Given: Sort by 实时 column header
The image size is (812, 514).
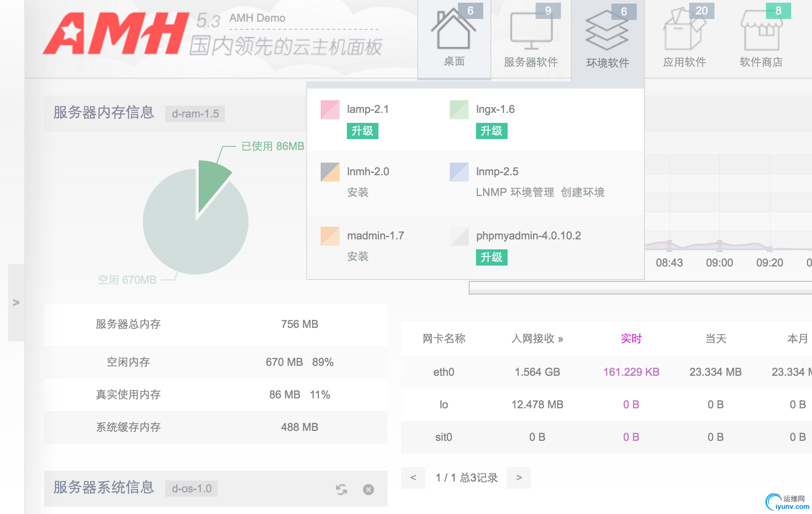Looking at the screenshot, I should (631, 339).
